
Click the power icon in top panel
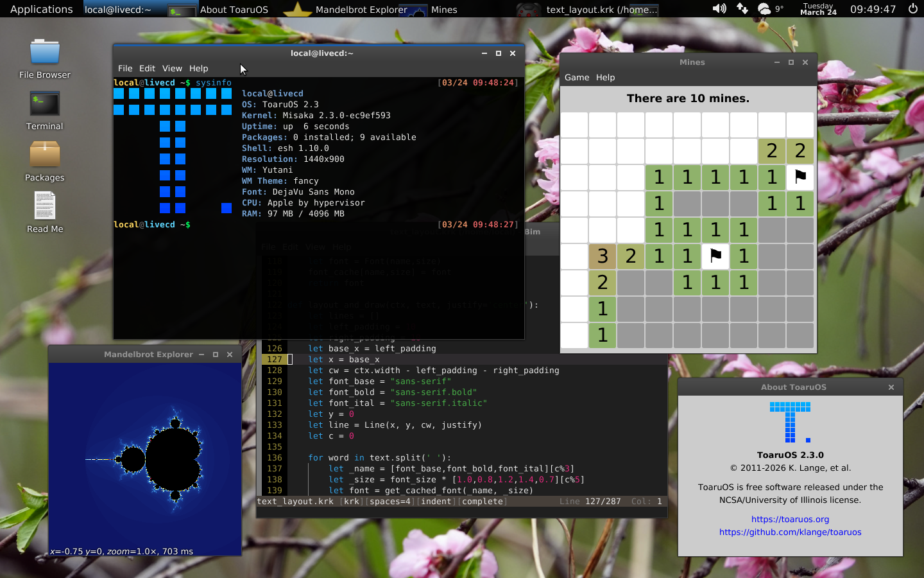click(912, 9)
